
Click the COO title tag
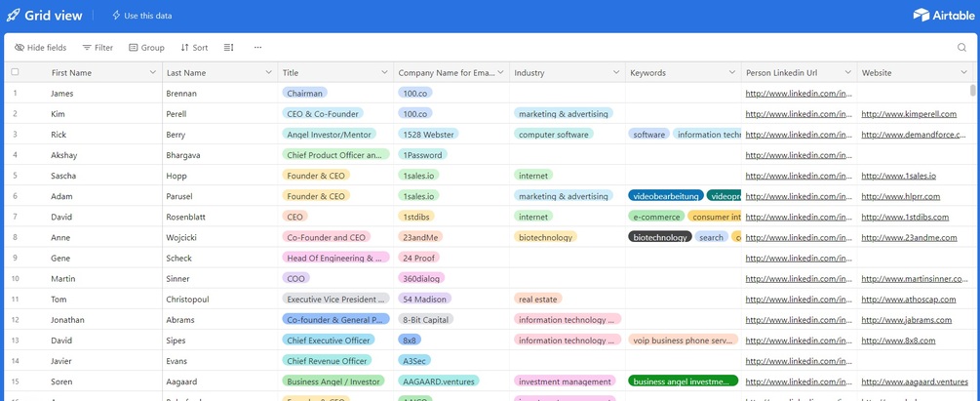click(x=296, y=279)
